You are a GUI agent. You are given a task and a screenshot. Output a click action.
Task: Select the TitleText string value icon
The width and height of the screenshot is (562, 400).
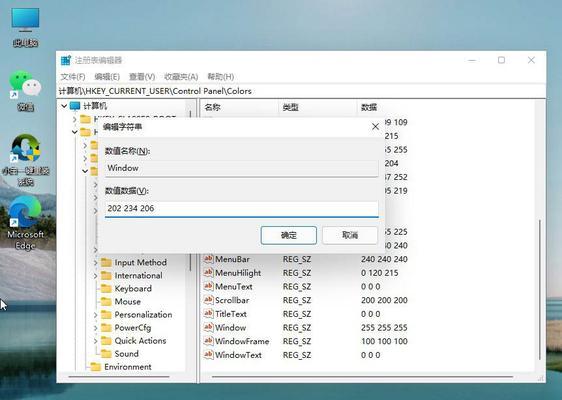pyautogui.click(x=208, y=314)
